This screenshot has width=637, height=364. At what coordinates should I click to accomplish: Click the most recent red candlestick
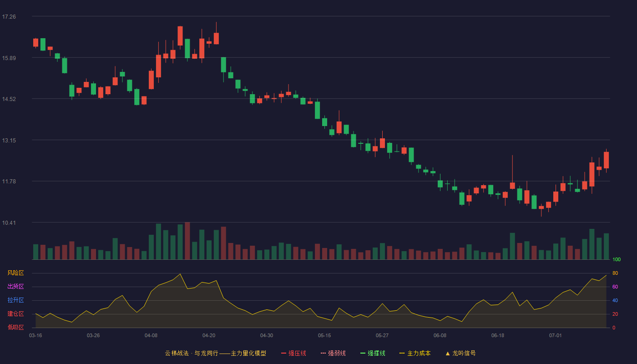[606, 160]
